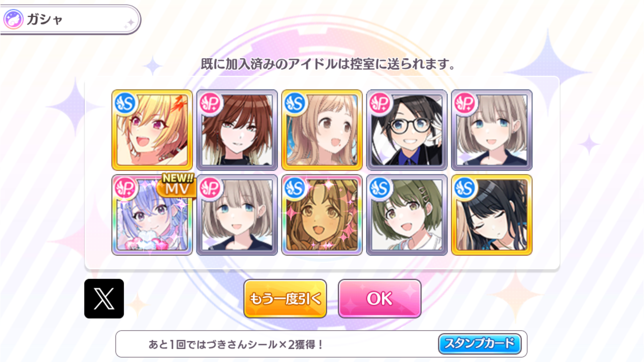This screenshot has height=362, width=644.
Task: Click the S badge on sleeping idol card
Action: (x=465, y=188)
